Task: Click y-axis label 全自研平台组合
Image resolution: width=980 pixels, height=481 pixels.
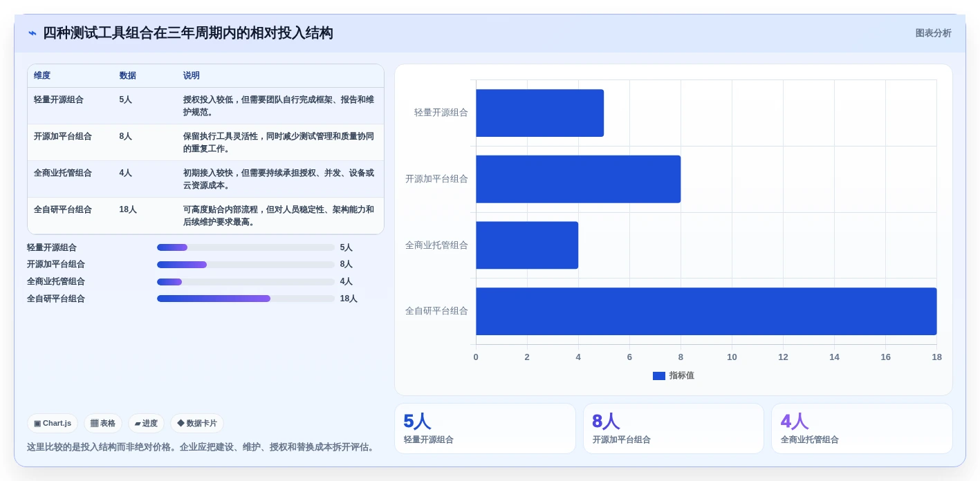Action: pyautogui.click(x=436, y=311)
